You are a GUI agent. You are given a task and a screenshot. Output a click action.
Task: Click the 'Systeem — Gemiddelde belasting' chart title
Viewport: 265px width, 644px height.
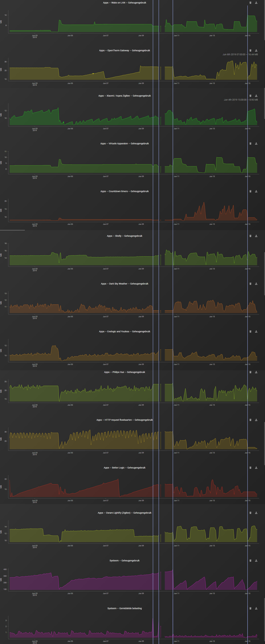[x=125, y=608]
